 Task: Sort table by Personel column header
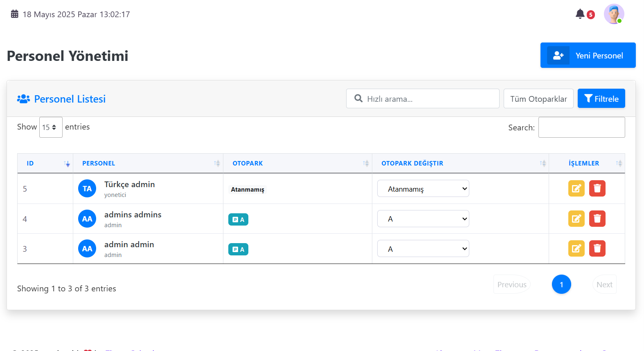[147, 163]
